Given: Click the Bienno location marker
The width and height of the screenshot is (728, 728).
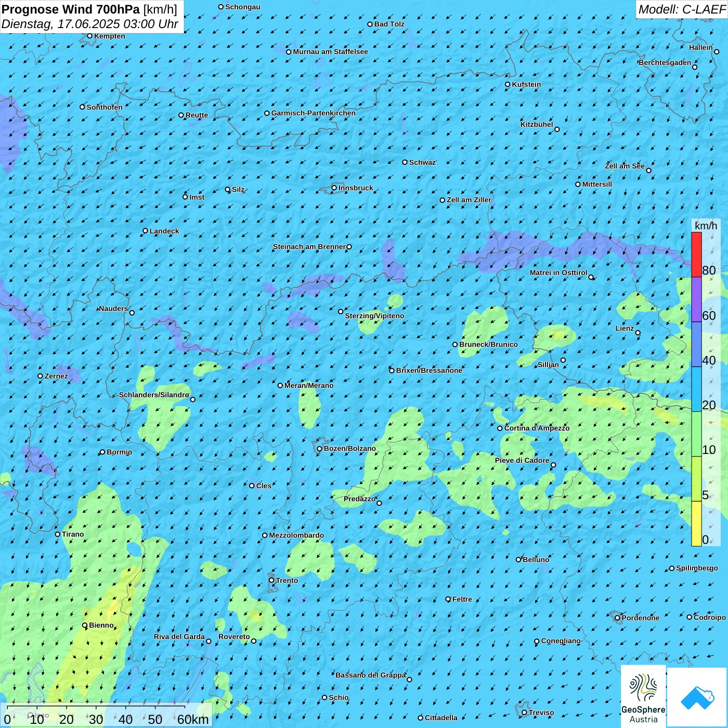Looking at the screenshot, I should (85, 626).
